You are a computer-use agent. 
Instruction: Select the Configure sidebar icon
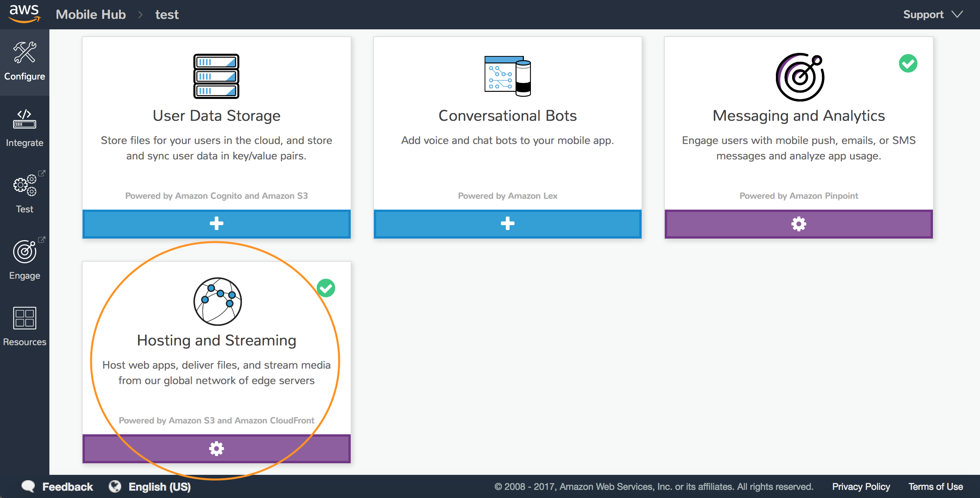click(x=25, y=53)
